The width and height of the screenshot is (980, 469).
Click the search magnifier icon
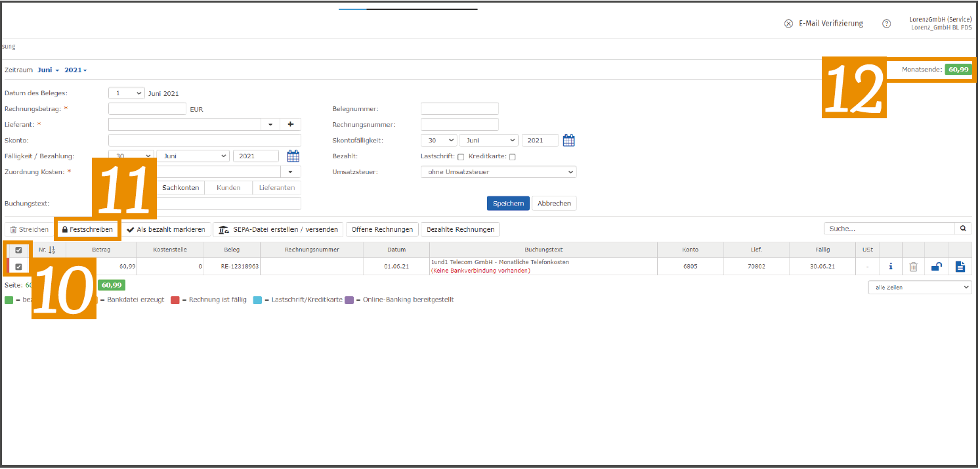coord(963,229)
